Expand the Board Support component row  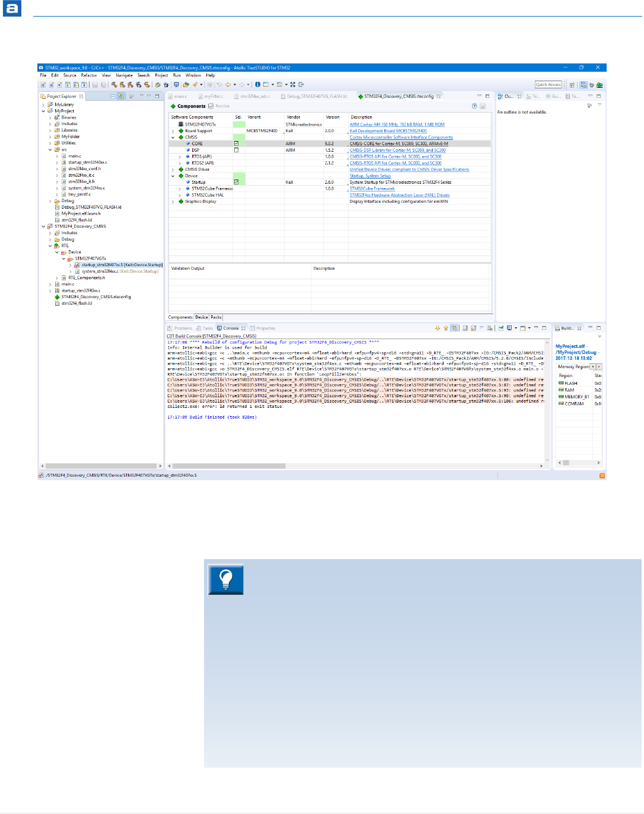pyautogui.click(x=173, y=131)
